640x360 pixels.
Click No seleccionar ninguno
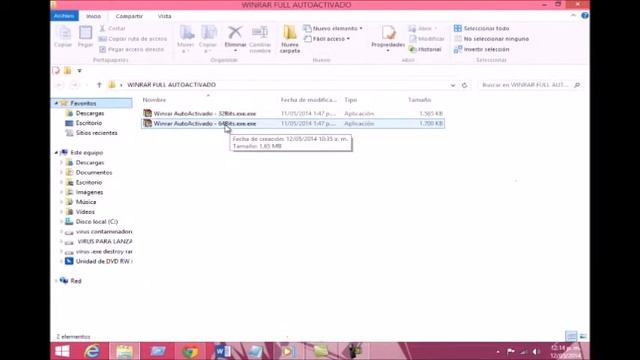coord(491,39)
